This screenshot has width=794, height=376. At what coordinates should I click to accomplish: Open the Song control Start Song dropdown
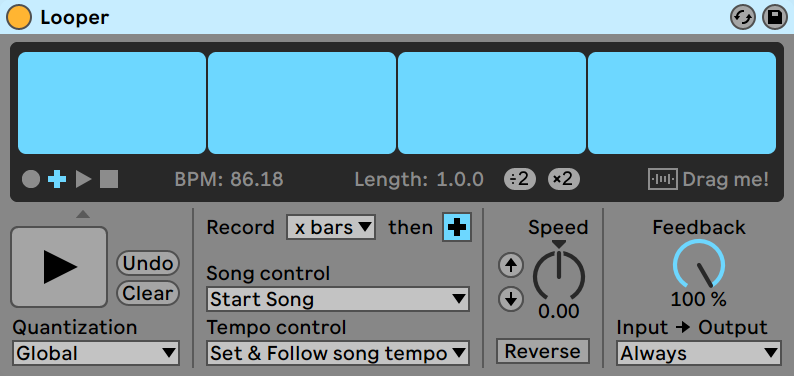point(338,299)
